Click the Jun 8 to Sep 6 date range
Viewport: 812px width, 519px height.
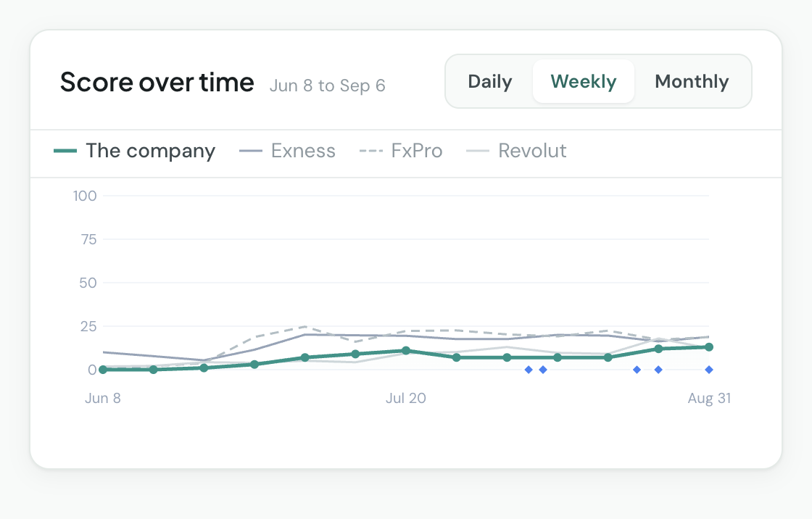point(327,86)
